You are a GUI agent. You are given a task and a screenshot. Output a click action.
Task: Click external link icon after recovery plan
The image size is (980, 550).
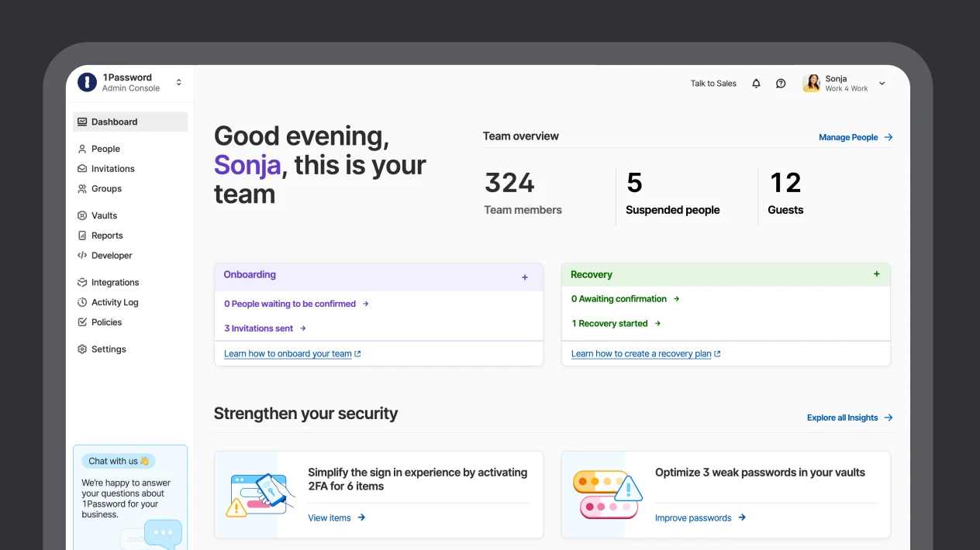coord(717,354)
